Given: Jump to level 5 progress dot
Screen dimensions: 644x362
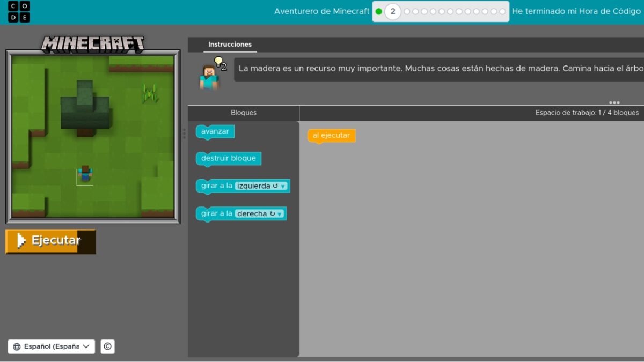Looking at the screenshot, I should (425, 11).
